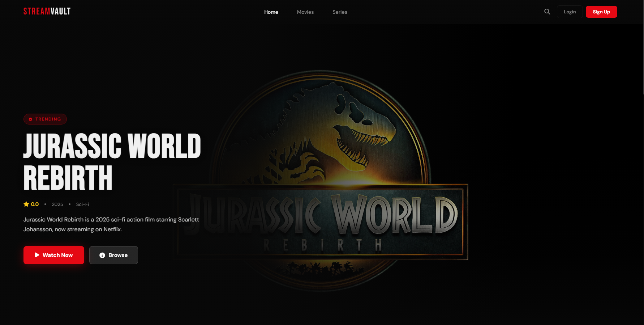Go to the Home nav item
644x325 pixels.
point(271,12)
